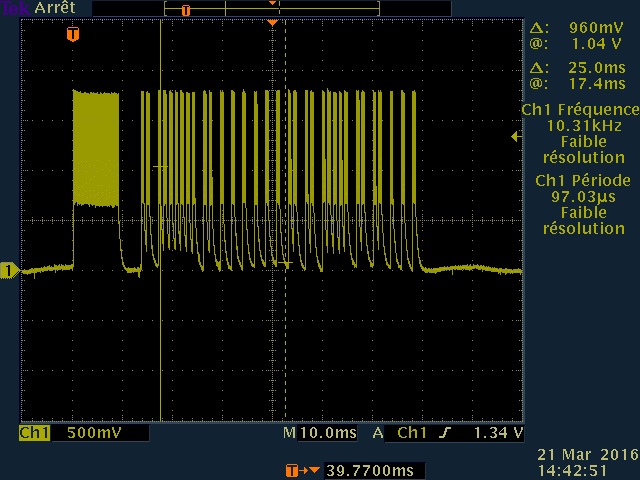
Task: Click the 21 Mar 2016 date readout
Action: (x=588, y=454)
